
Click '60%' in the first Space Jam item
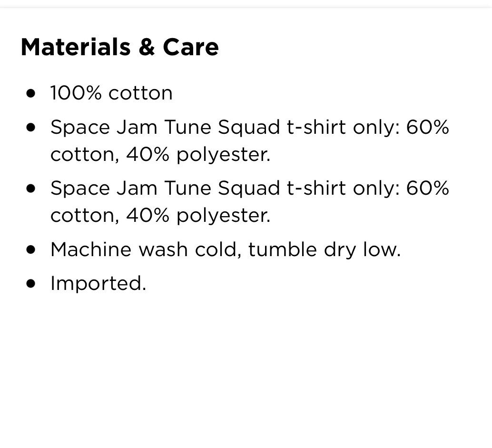coord(428,127)
